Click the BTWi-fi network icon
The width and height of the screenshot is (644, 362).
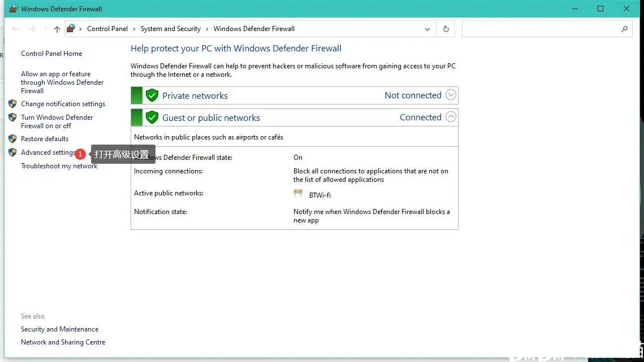(x=298, y=193)
